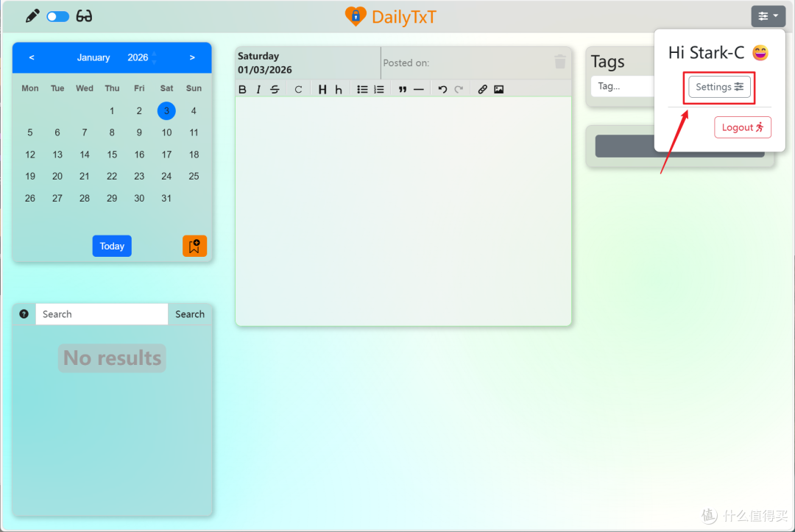Select January 7 in calendar
The image size is (795, 532).
pyautogui.click(x=85, y=132)
